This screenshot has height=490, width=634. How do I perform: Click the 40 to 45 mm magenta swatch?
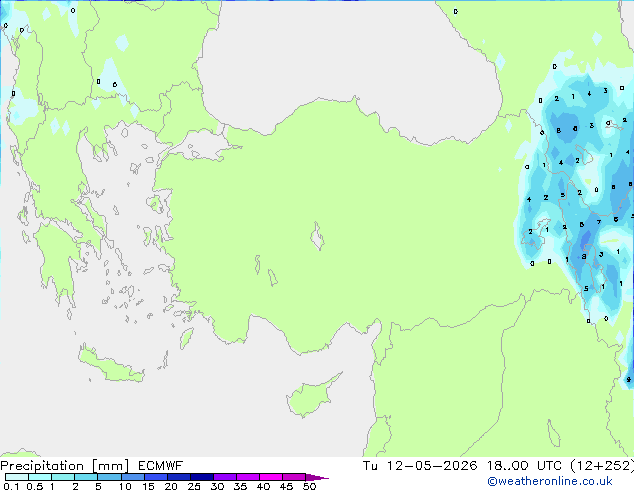(271, 477)
